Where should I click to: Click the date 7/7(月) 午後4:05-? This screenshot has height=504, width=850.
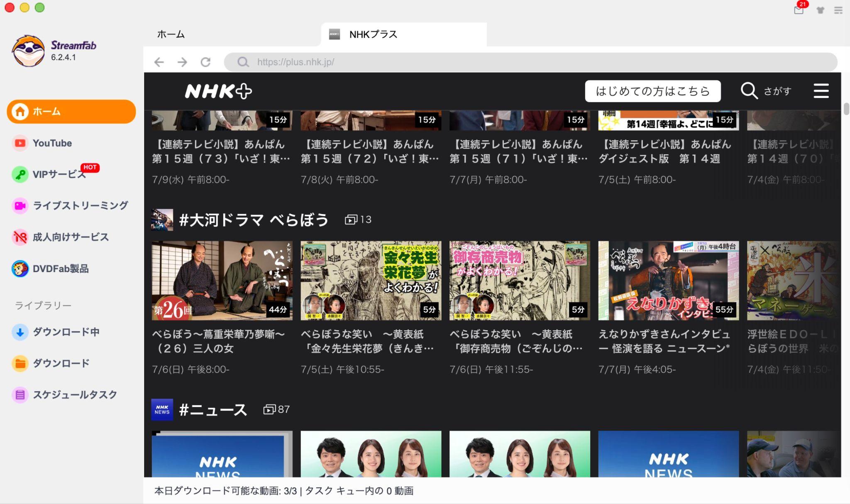(637, 369)
